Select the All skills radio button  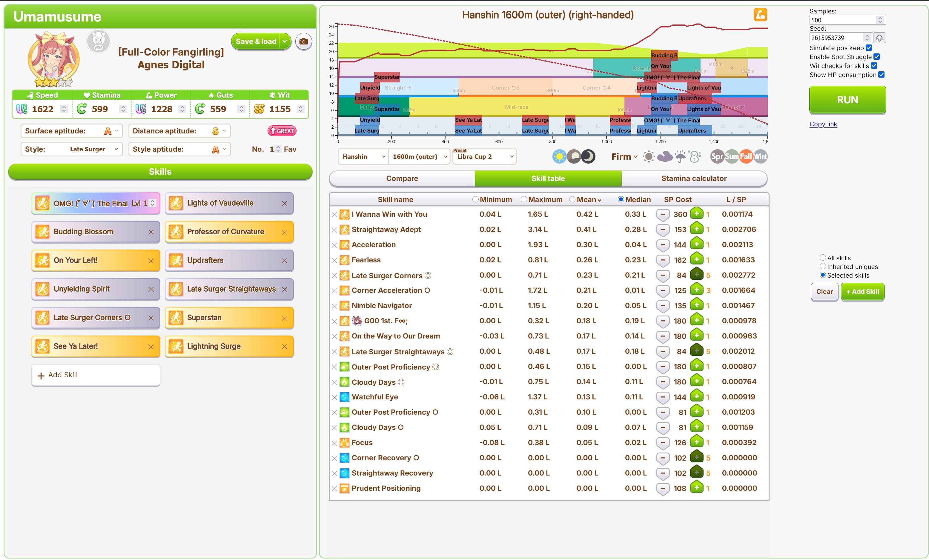pyautogui.click(x=823, y=258)
